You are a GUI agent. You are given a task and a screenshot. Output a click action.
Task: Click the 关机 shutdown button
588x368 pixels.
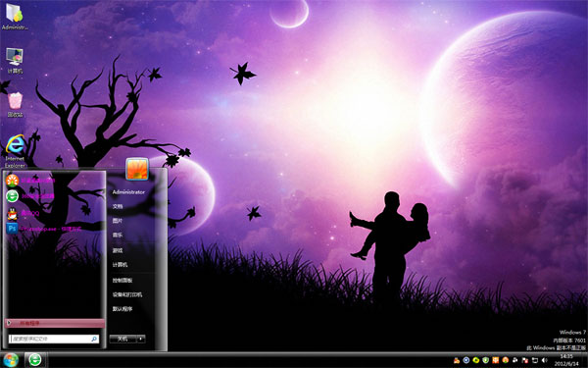click(x=122, y=340)
